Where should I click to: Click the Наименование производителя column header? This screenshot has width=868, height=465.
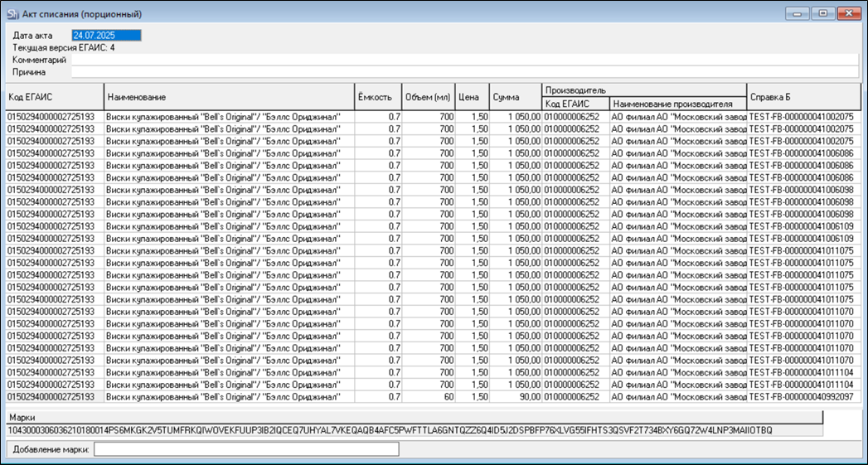(677, 104)
